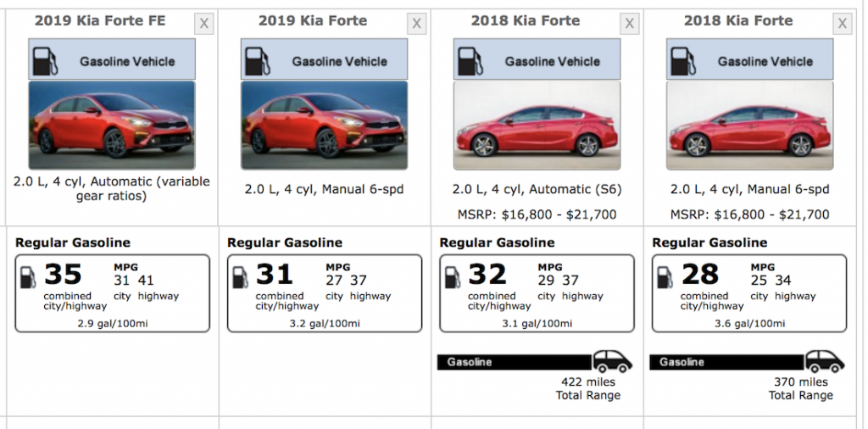Remove the 2018 Kia Forte automatic column
This screenshot has width=868, height=429.
coord(629,24)
